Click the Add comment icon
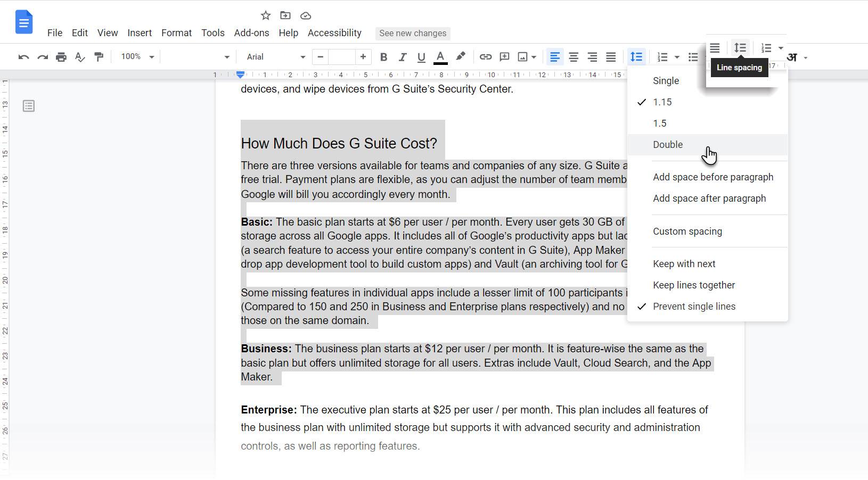Screen dimensions: 868x480 tap(504, 57)
